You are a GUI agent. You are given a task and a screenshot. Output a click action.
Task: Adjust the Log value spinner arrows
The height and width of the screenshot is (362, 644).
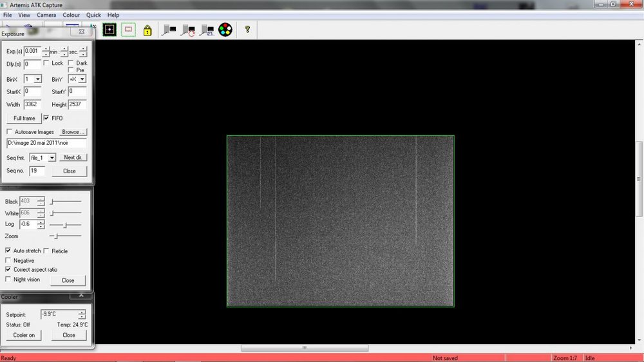(41, 224)
